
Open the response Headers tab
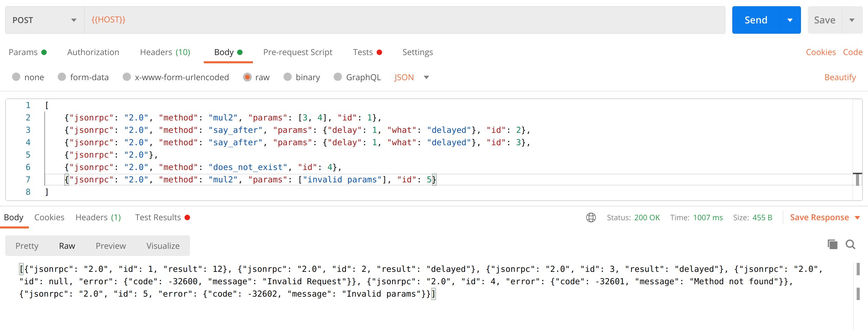click(x=91, y=217)
